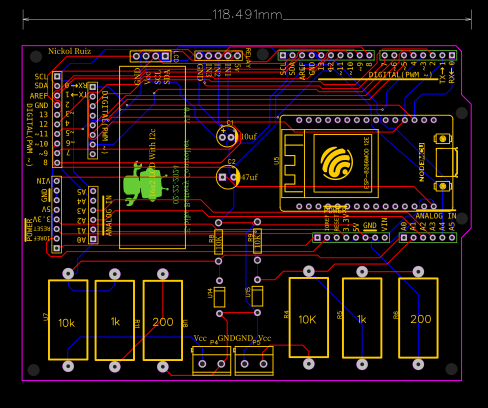Select the 1k resistor R5 footprint
488x408 pixels.
click(x=362, y=318)
